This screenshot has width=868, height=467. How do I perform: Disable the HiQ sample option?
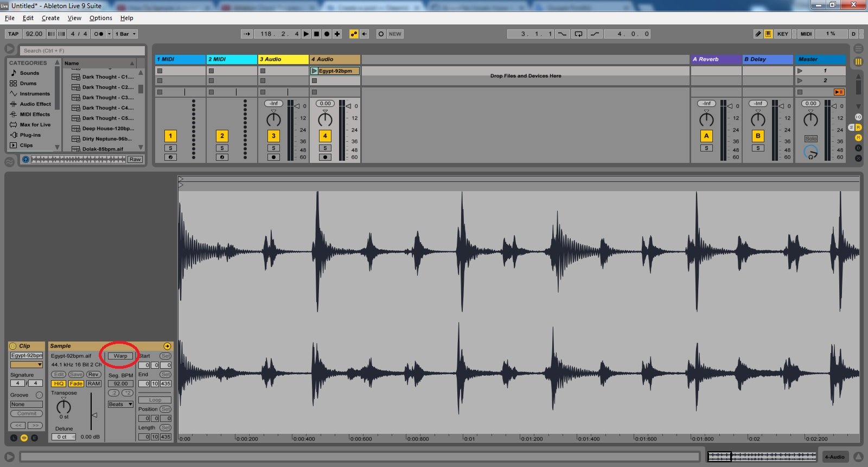59,383
